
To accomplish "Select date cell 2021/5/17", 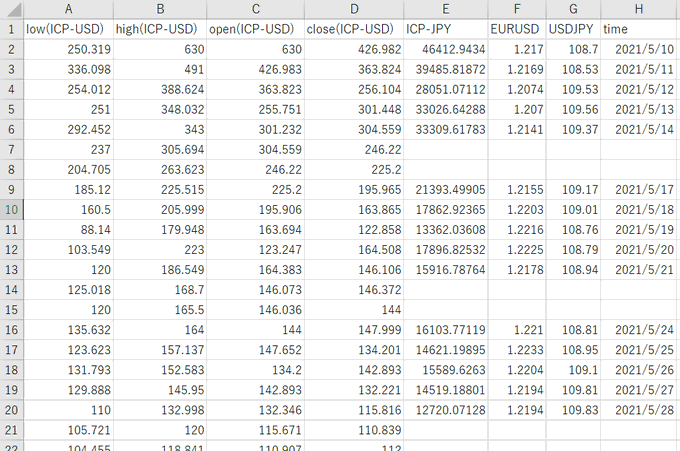I will coord(640,190).
